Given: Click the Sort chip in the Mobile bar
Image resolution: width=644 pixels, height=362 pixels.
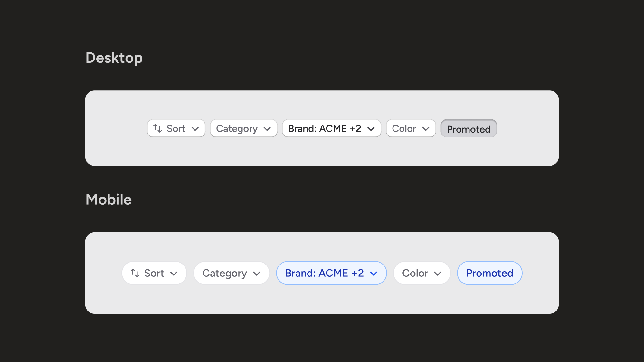Looking at the screenshot, I should tap(154, 273).
